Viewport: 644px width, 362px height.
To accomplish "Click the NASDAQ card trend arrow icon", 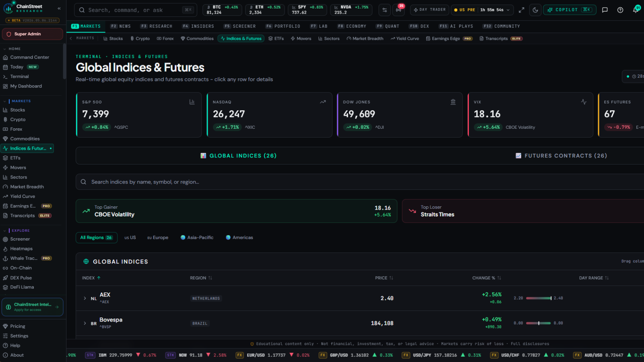I will 323,102.
